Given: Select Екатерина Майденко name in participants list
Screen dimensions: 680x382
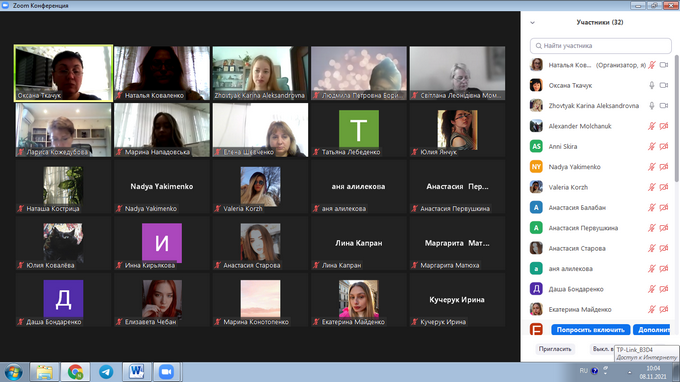Looking at the screenshot, I should coord(580,310).
